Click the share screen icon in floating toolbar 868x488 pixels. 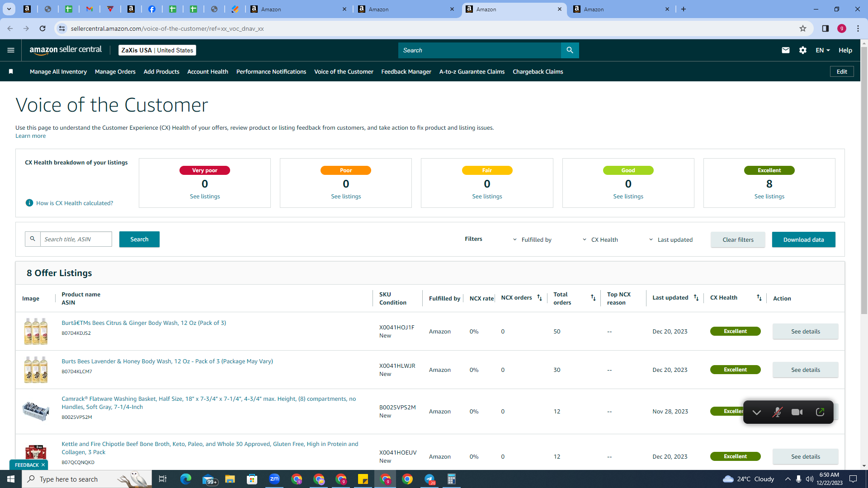tap(820, 412)
